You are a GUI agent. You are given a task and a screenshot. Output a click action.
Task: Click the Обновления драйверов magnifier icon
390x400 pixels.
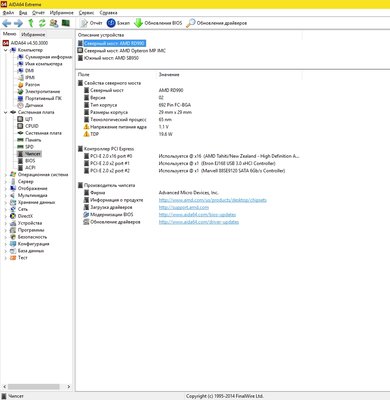click(x=190, y=23)
